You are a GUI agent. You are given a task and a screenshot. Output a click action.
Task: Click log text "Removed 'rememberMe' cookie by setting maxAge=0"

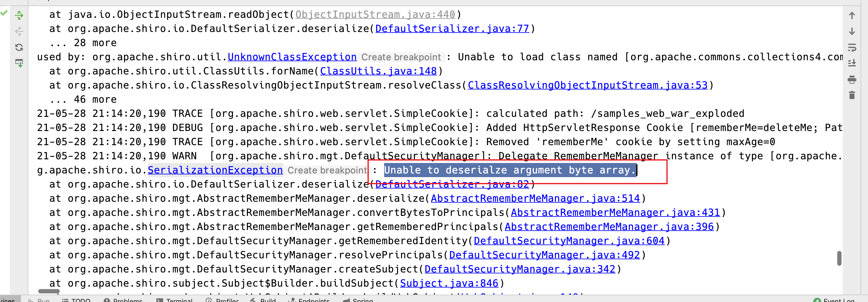[x=631, y=142]
